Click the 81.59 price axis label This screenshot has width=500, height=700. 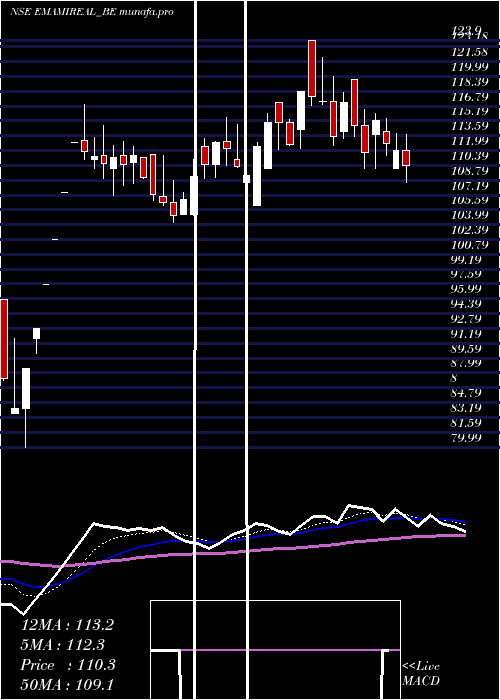(x=467, y=422)
